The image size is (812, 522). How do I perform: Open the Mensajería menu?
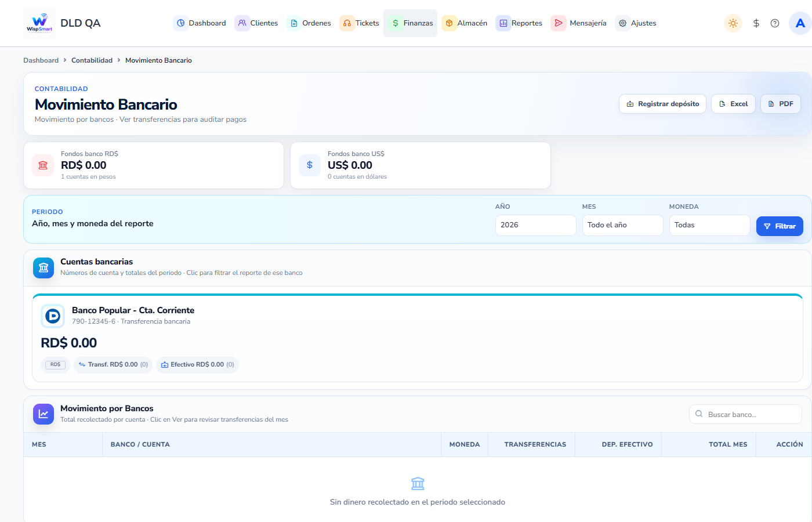[579, 23]
